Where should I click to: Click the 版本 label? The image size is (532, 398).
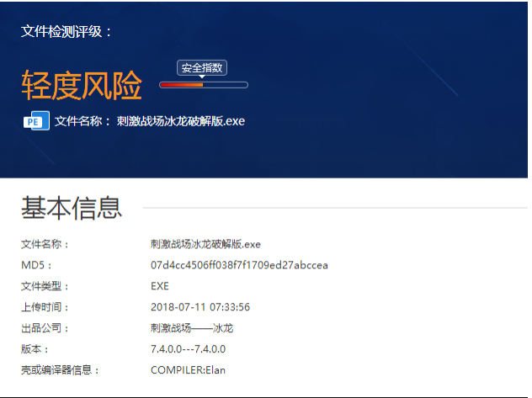pyautogui.click(x=35, y=349)
